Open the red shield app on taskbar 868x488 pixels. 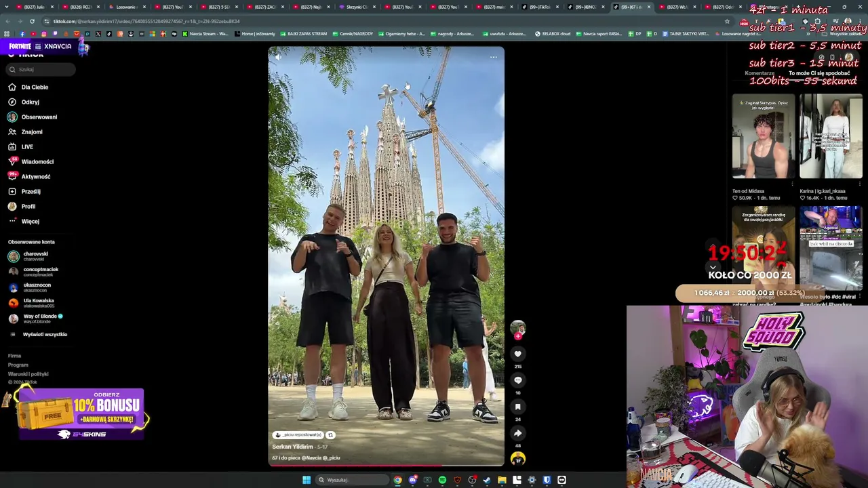point(457,480)
